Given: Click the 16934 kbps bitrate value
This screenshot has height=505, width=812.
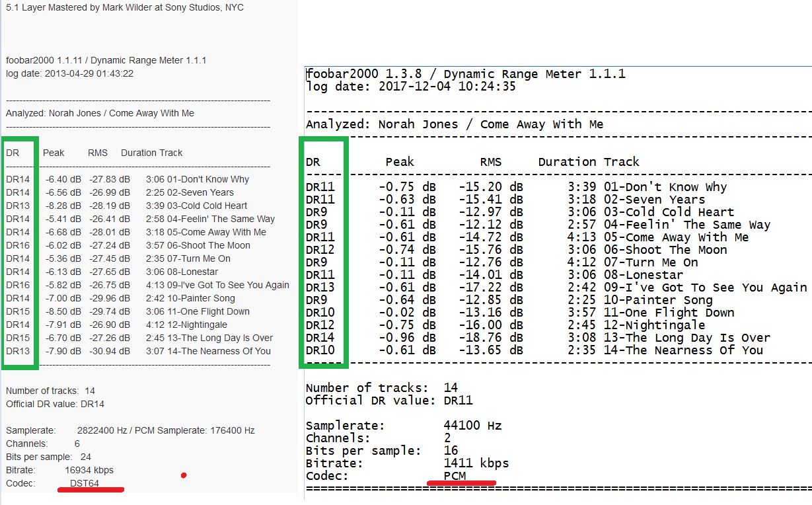Looking at the screenshot, I should click(x=89, y=470).
